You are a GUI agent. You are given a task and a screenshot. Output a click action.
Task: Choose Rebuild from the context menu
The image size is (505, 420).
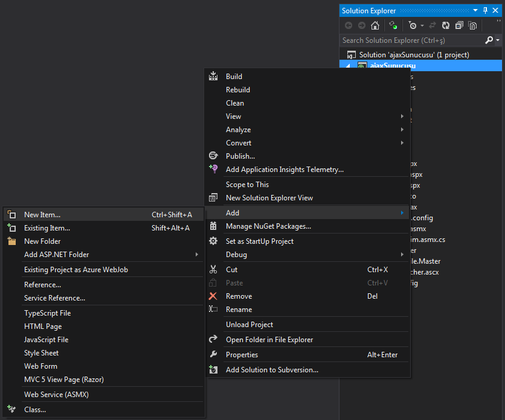point(237,90)
